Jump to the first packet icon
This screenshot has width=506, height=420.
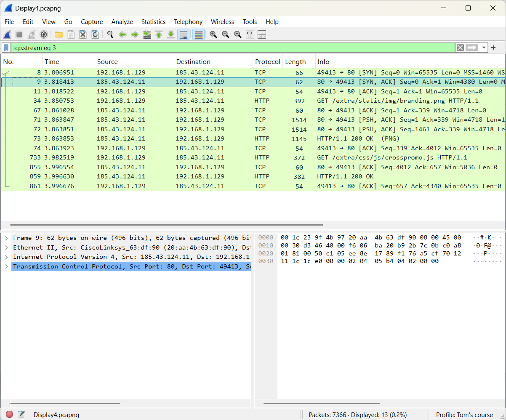pos(159,35)
